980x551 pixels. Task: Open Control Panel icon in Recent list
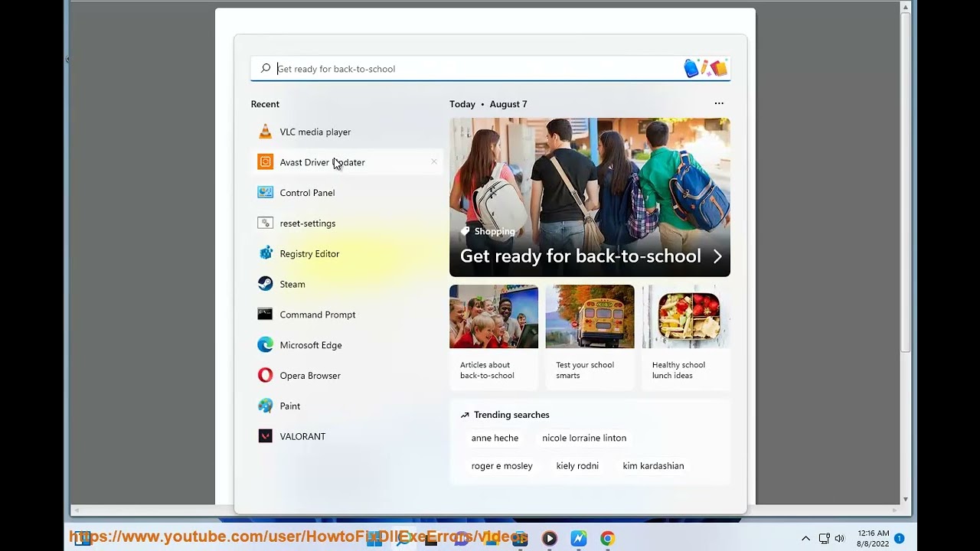pyautogui.click(x=265, y=193)
